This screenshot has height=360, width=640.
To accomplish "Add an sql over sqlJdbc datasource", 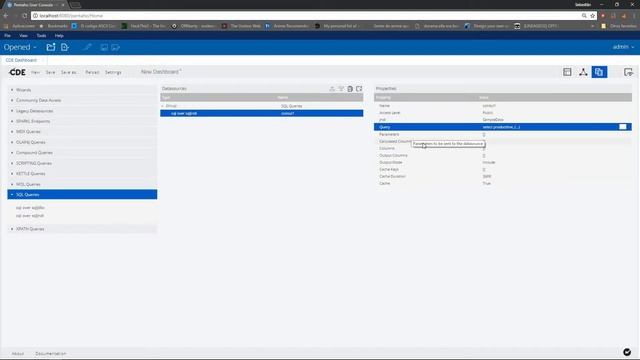I will pos(30,208).
